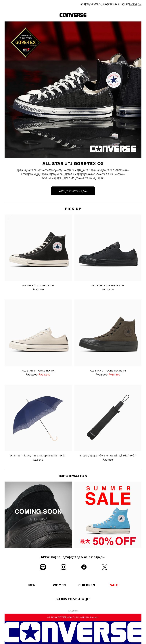Click the Converse logo at top
Viewport: 146px width, 644px height.
pos(73,15)
